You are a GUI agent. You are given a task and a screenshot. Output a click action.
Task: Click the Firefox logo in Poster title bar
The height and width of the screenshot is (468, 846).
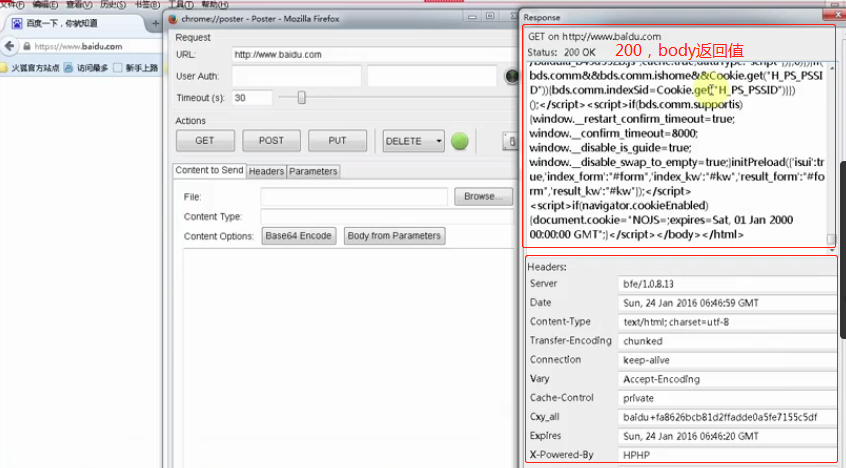coord(173,19)
